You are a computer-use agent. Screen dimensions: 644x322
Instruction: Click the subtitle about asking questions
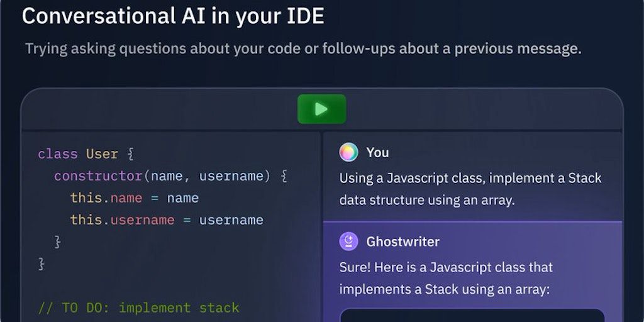pos(303,49)
